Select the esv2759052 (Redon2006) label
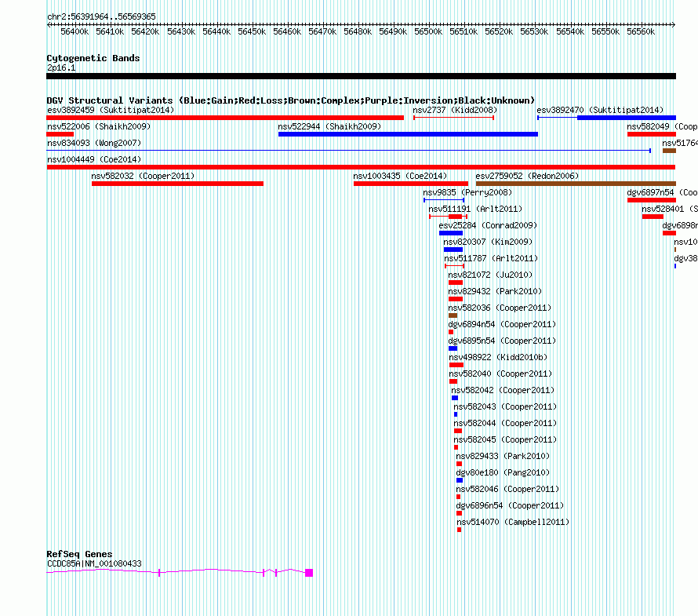Image resolution: width=698 pixels, height=616 pixels. tap(527, 176)
